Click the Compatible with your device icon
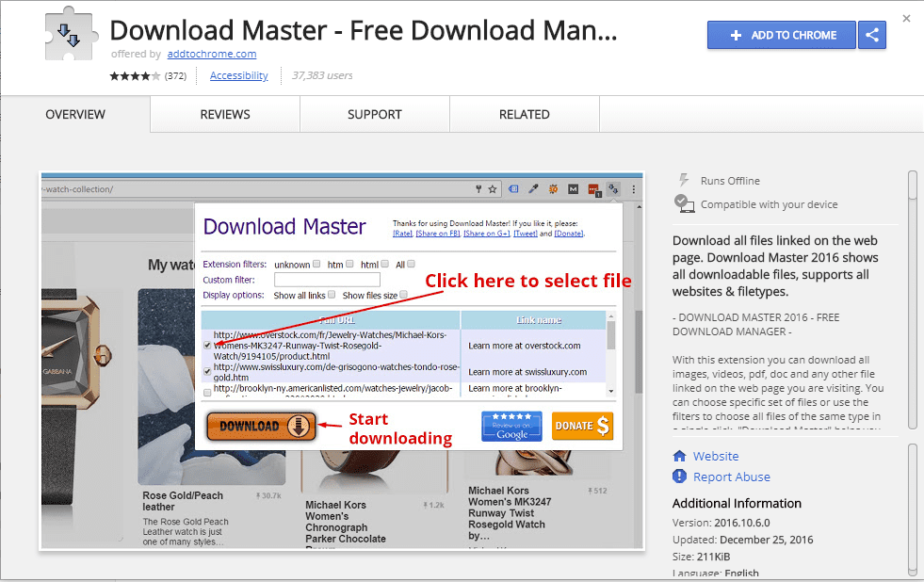This screenshot has width=924, height=582. coord(684,203)
